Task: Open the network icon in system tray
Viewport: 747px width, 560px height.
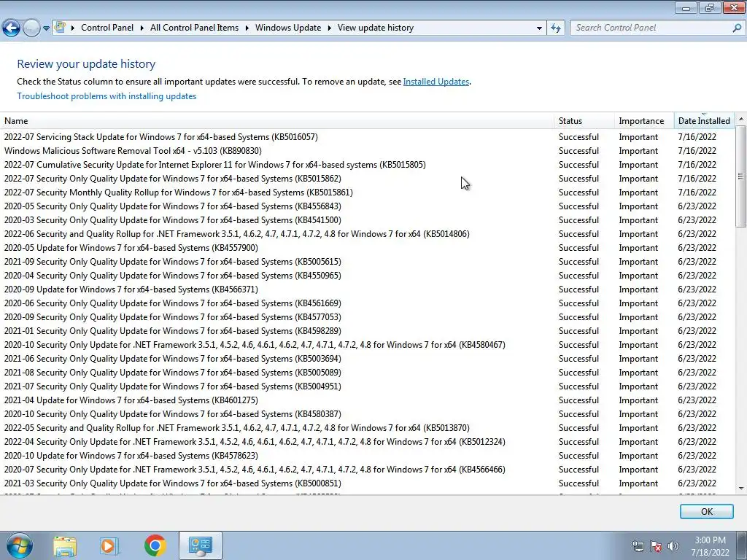Action: (638, 546)
